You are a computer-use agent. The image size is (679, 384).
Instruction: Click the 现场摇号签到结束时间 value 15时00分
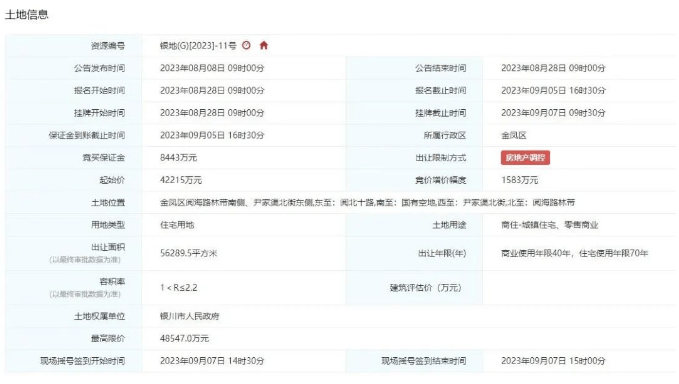coord(553,361)
